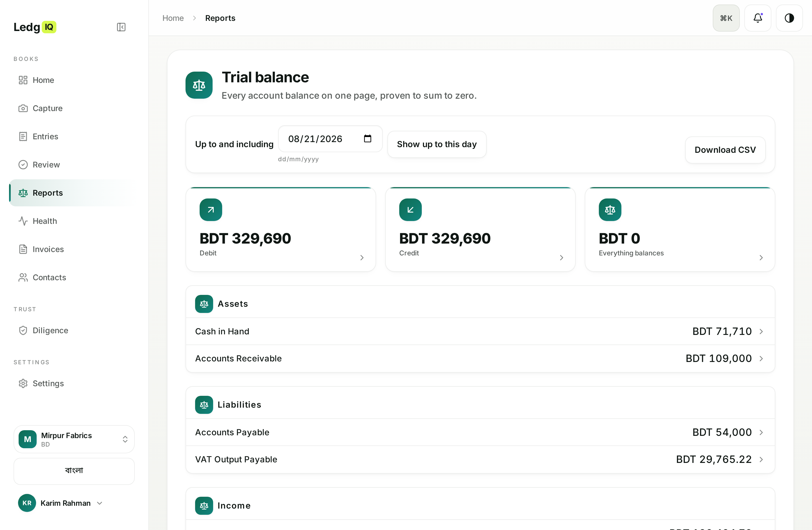Open Entries in sidebar
This screenshot has height=530, width=812.
coord(72,136)
